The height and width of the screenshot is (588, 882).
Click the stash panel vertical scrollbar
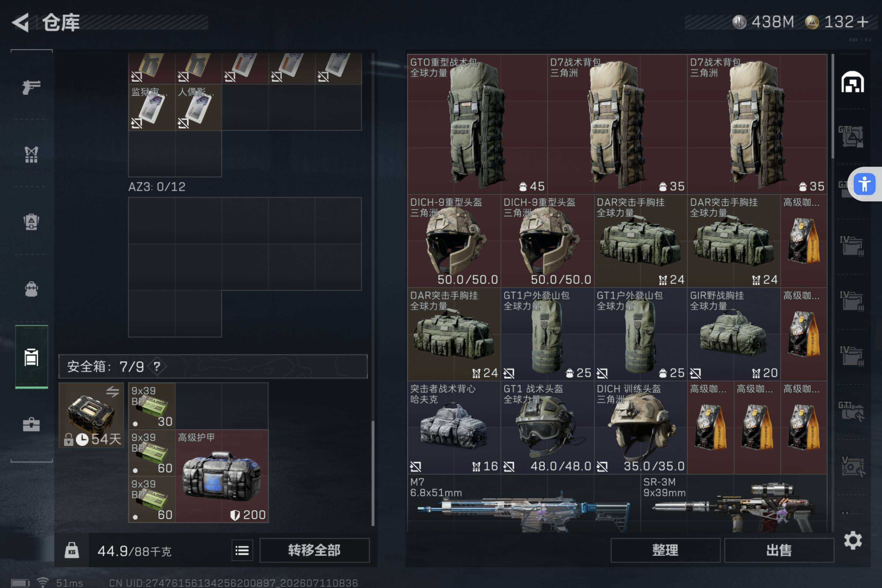pyautogui.click(x=833, y=107)
